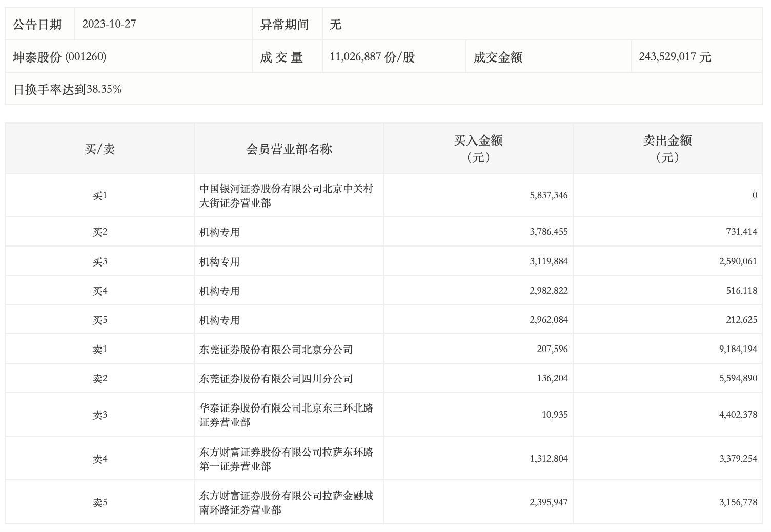Screen dimensions: 771x532
Task: Click the 东方财富证券 拉萨金融城南环路 branch name
Action: (x=286, y=503)
